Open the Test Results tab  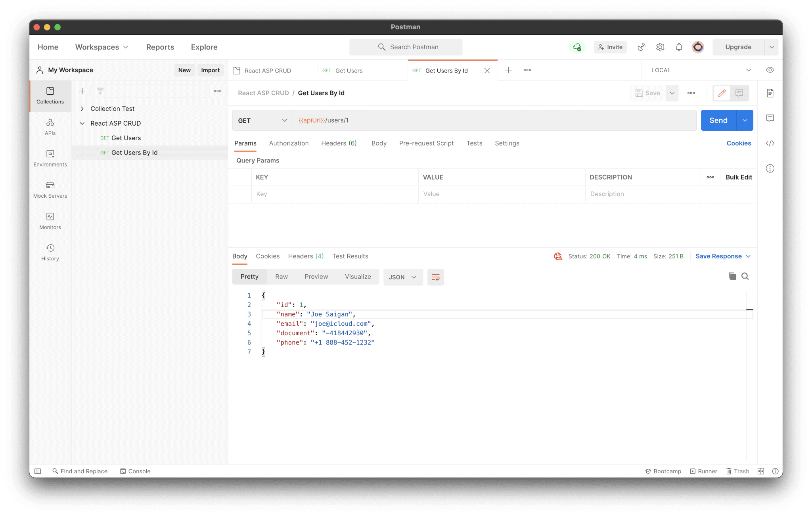pos(350,256)
